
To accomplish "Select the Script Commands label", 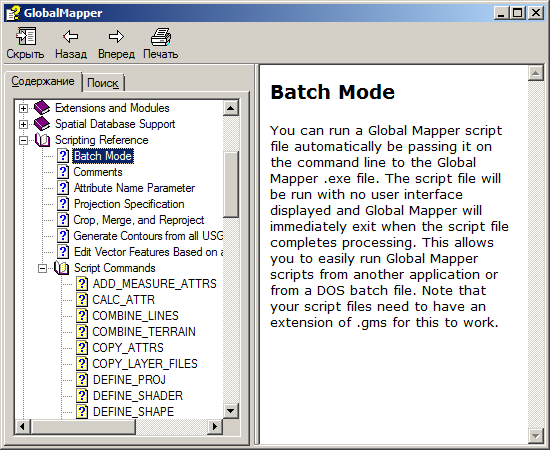I will tap(114, 268).
